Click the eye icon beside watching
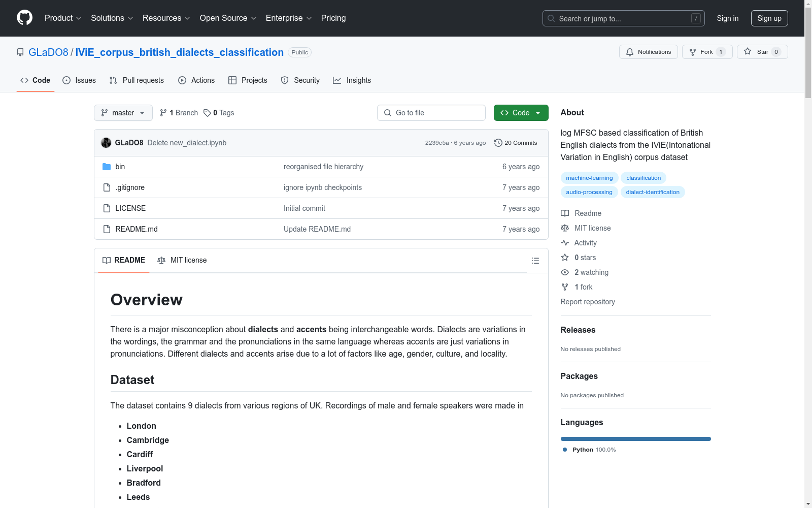812x508 pixels. click(x=565, y=272)
